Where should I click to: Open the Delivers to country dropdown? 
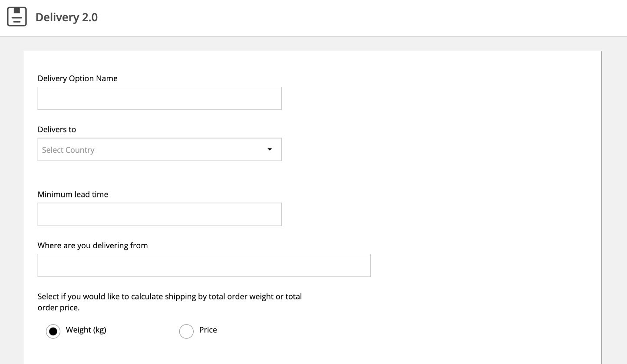coord(159,150)
